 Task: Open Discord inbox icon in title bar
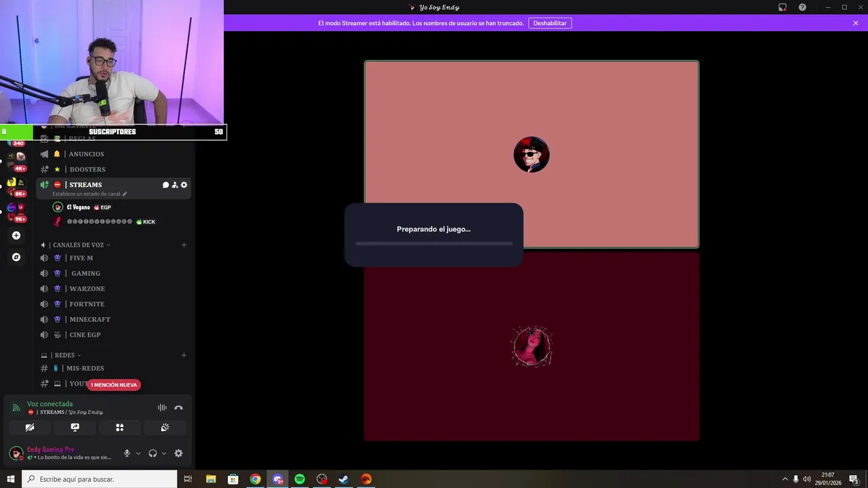coord(783,7)
